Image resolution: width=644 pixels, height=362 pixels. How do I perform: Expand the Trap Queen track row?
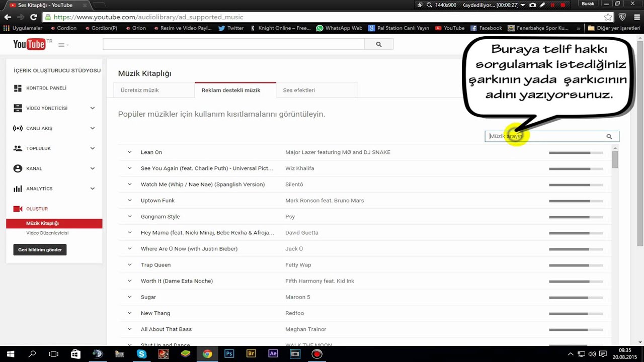[x=129, y=264]
